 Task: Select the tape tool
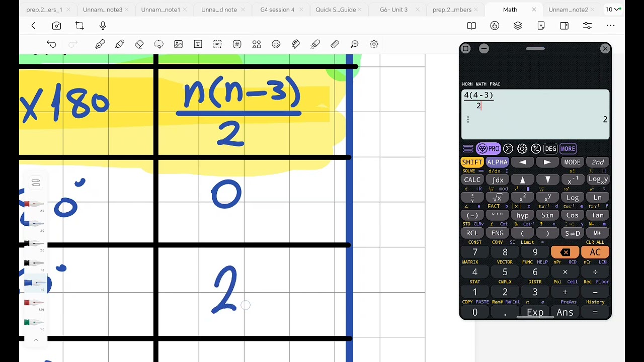coord(296,44)
